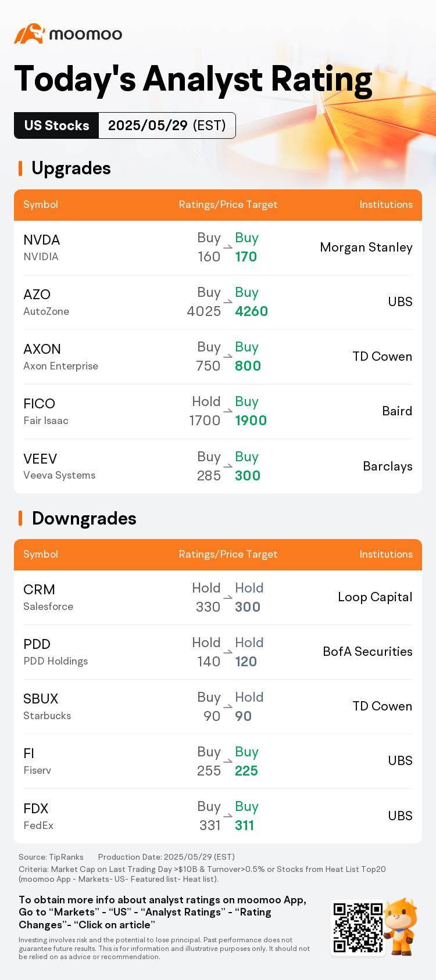Open the NVDA NVIDIA symbol row
Image resolution: width=436 pixels, height=980 pixels.
click(x=218, y=248)
